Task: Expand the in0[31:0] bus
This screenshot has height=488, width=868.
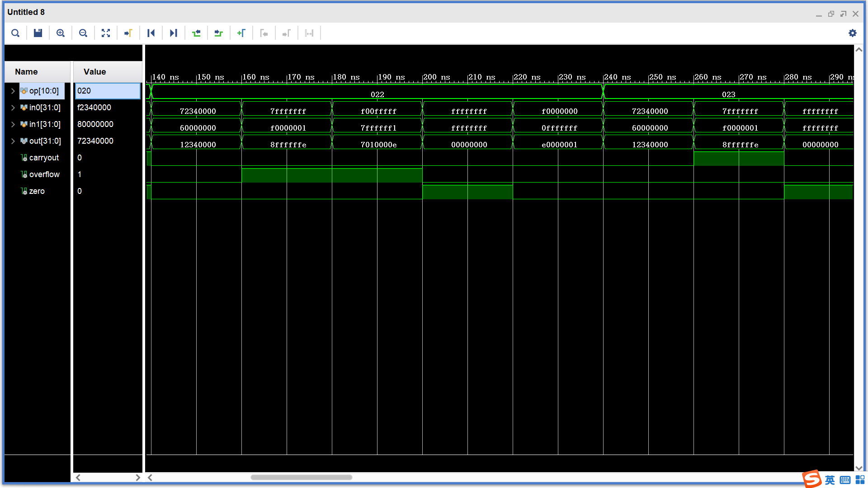Action: pos(13,108)
